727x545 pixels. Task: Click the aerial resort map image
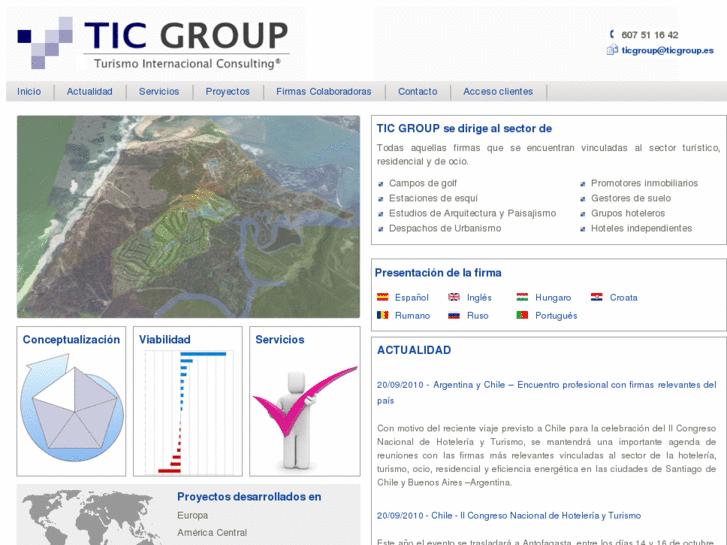tap(188, 217)
